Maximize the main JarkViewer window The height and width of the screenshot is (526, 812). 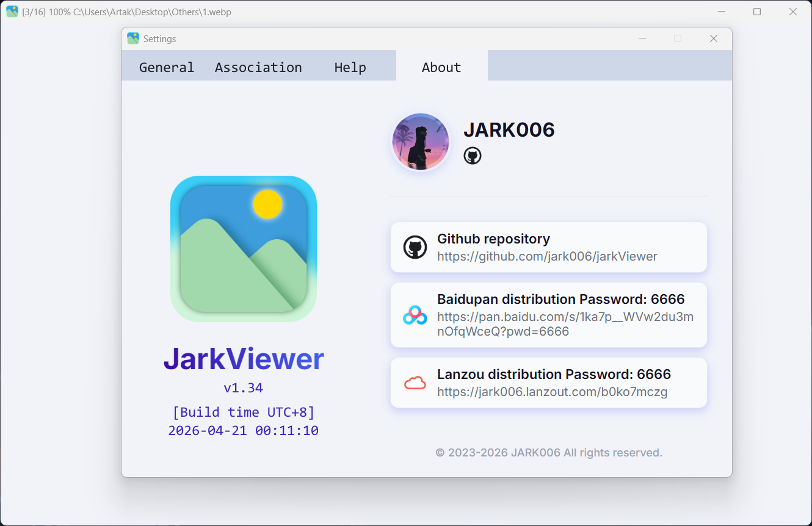[757, 12]
